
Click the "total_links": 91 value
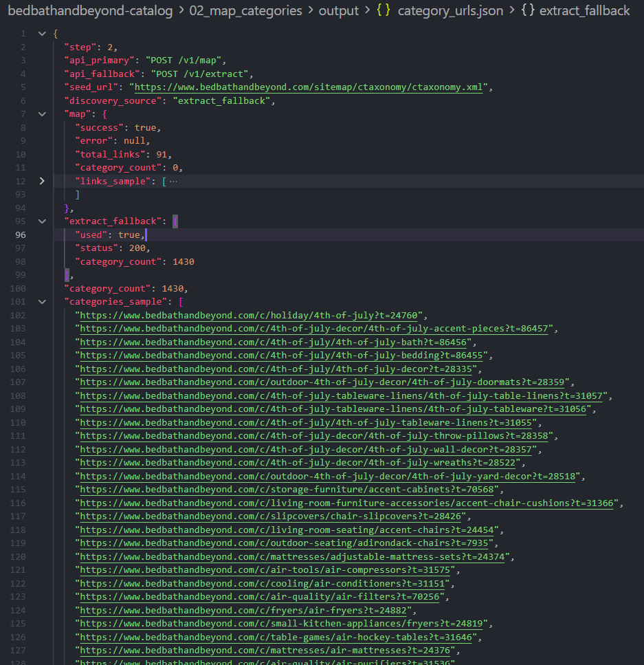[x=161, y=154]
